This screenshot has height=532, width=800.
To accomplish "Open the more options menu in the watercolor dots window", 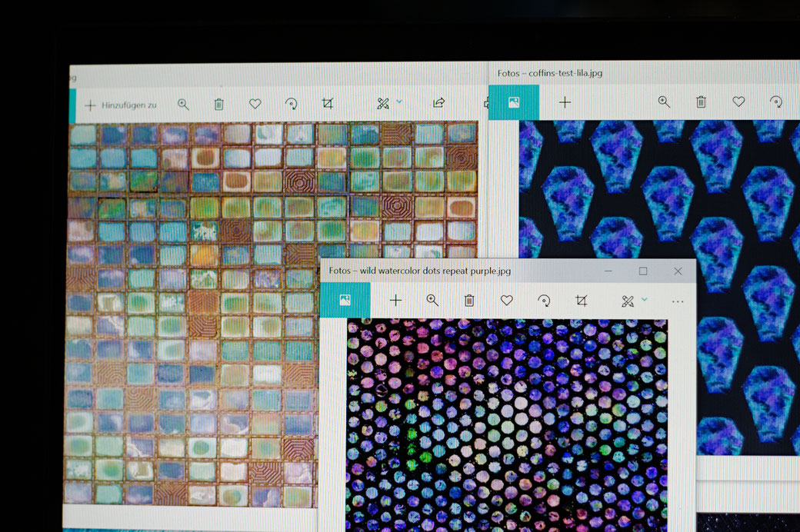I will (x=678, y=302).
